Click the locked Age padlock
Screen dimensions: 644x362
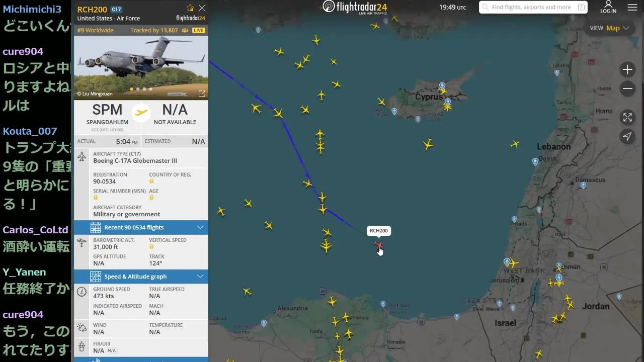(151, 198)
